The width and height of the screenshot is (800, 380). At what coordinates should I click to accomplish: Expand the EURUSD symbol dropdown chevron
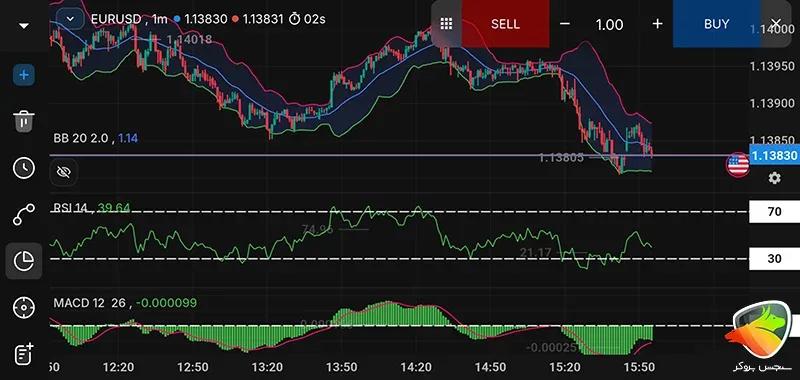[70, 19]
